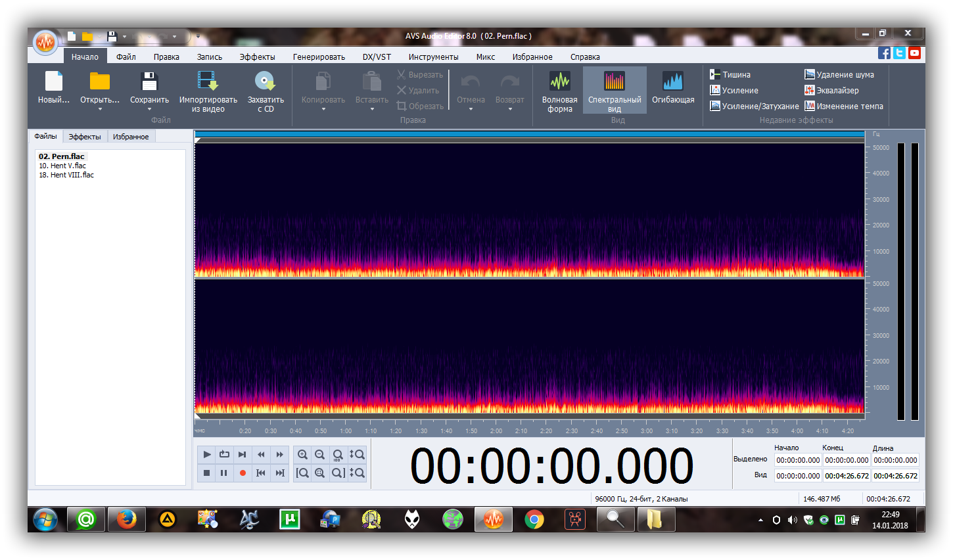This screenshot has width=953, height=560.
Task: Click Импортировать из видео icon
Action: pos(208,81)
